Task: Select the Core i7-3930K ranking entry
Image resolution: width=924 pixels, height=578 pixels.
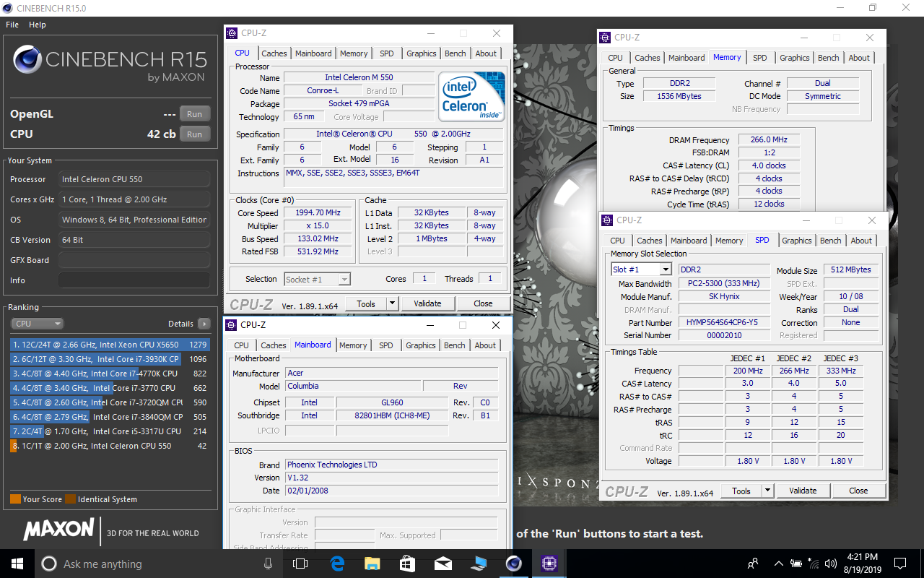Action: coord(110,359)
